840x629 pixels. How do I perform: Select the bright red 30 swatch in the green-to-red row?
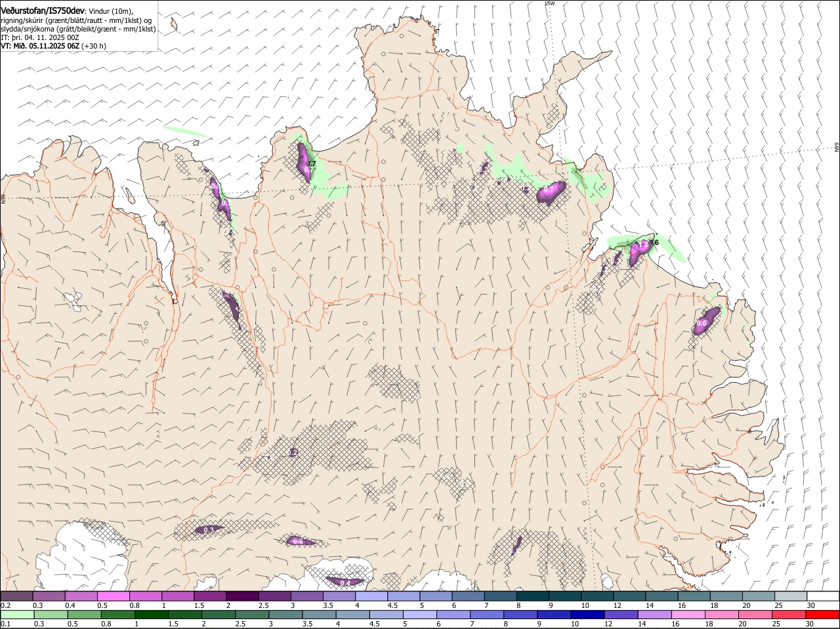click(x=822, y=615)
